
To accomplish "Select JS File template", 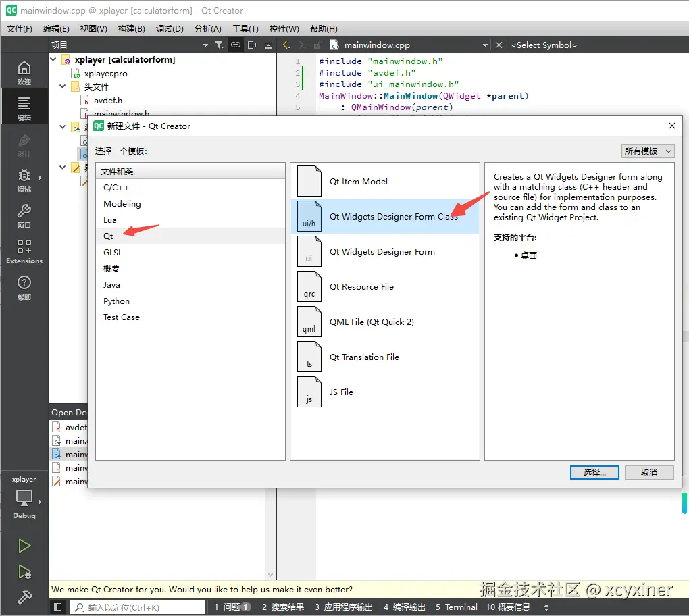I will [x=385, y=392].
